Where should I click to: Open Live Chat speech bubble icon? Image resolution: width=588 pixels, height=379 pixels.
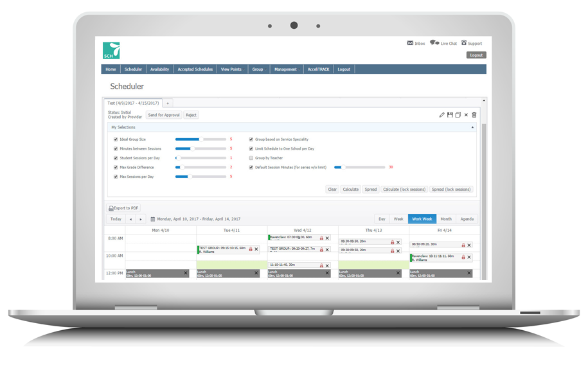click(x=434, y=43)
